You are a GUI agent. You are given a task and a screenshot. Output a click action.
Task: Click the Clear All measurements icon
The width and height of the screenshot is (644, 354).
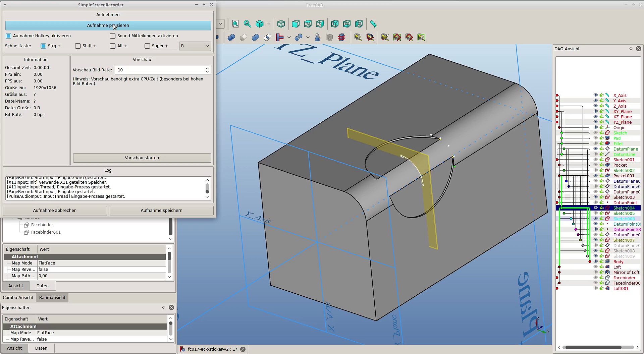(385, 37)
